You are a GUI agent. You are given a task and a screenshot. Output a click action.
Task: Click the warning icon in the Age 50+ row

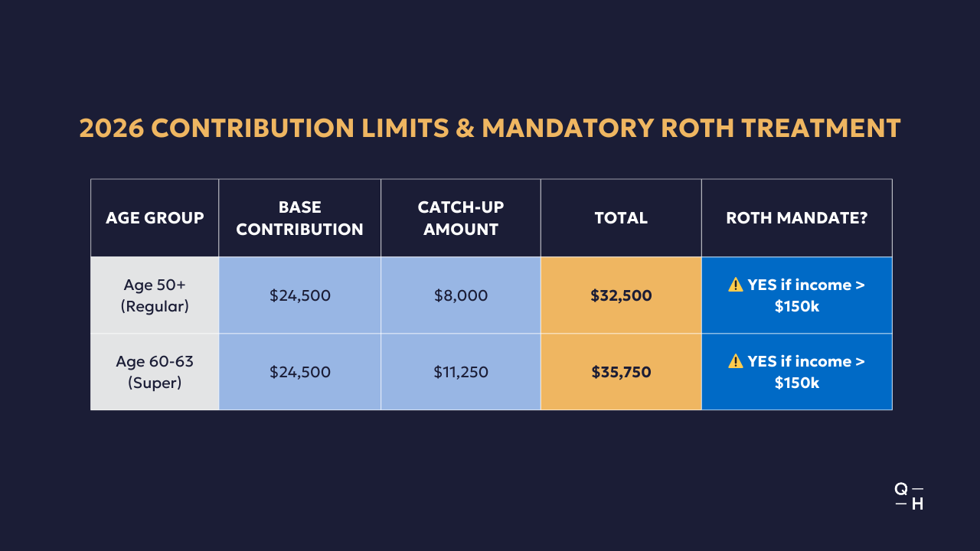click(x=736, y=285)
